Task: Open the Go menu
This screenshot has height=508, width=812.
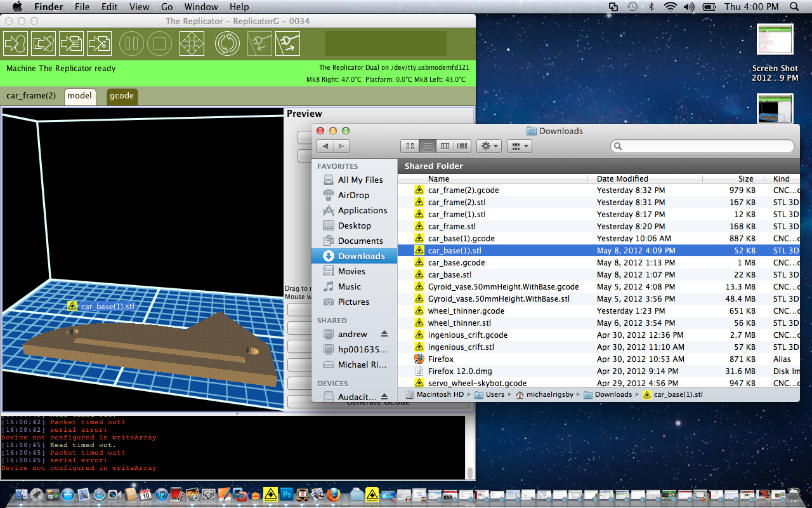Action: [168, 7]
